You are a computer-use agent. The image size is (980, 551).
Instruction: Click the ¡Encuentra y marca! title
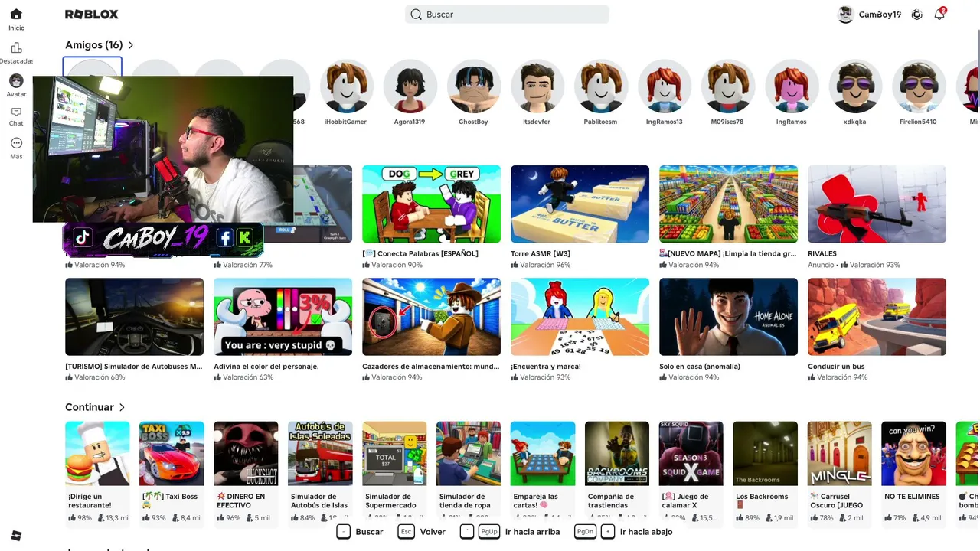[546, 367]
